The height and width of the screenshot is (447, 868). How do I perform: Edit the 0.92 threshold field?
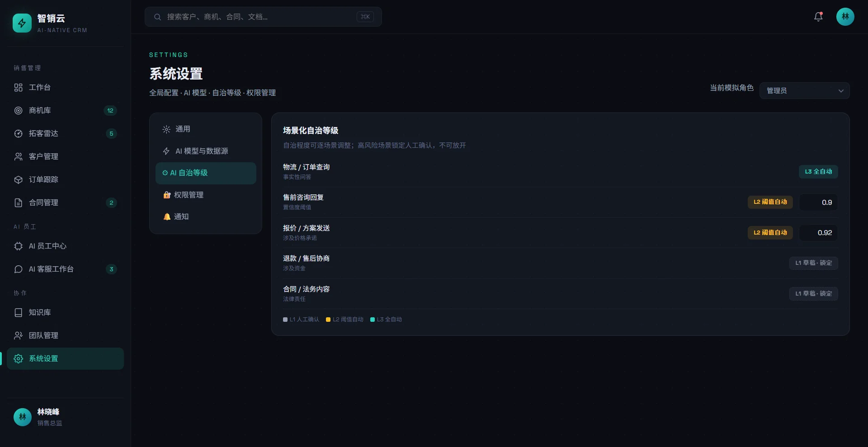pyautogui.click(x=818, y=233)
